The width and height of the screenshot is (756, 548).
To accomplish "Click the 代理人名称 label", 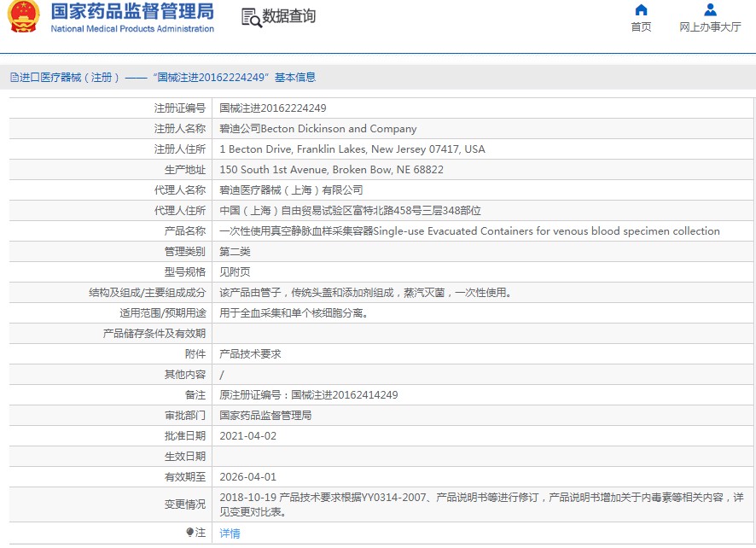I will pos(180,190).
